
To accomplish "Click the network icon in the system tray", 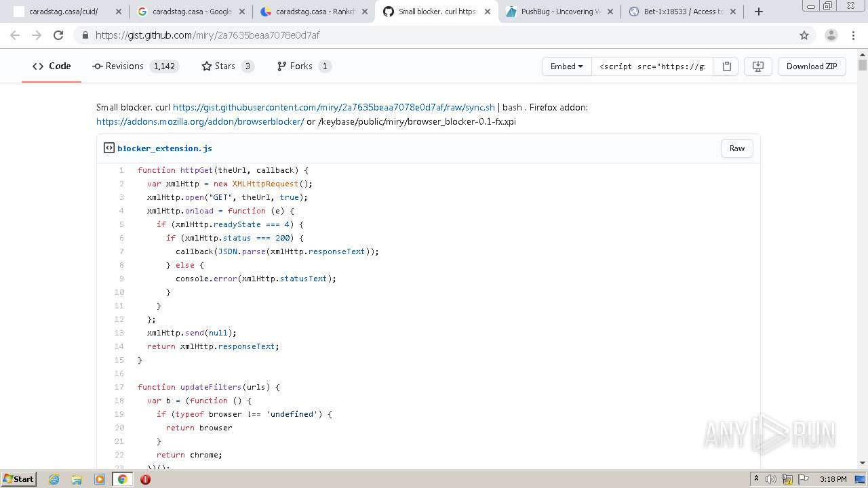I will (x=787, y=479).
